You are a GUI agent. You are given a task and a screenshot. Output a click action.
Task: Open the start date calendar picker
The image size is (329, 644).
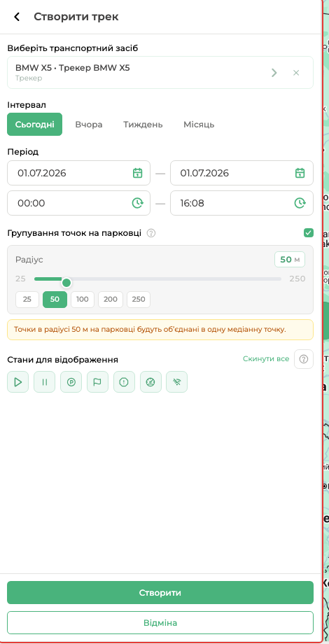pyautogui.click(x=137, y=173)
